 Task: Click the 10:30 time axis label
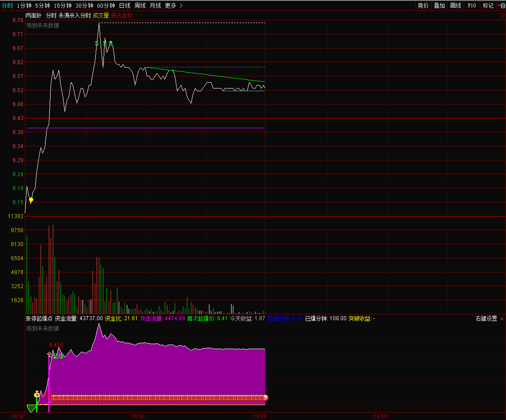pyautogui.click(x=138, y=416)
